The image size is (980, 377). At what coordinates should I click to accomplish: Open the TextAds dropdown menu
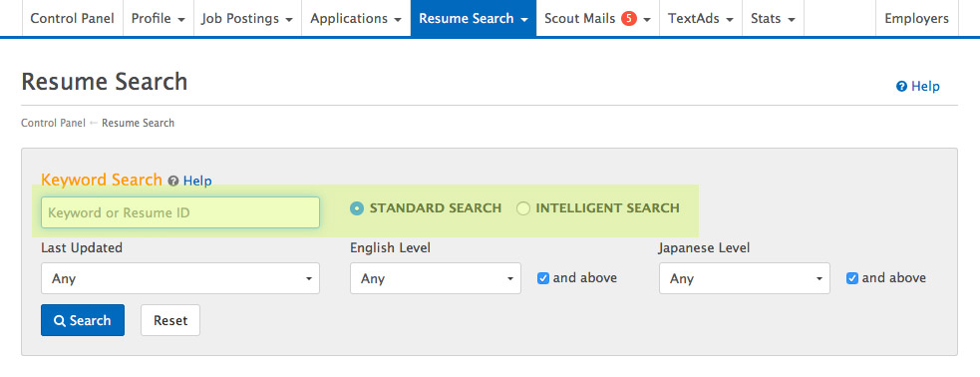tap(701, 18)
